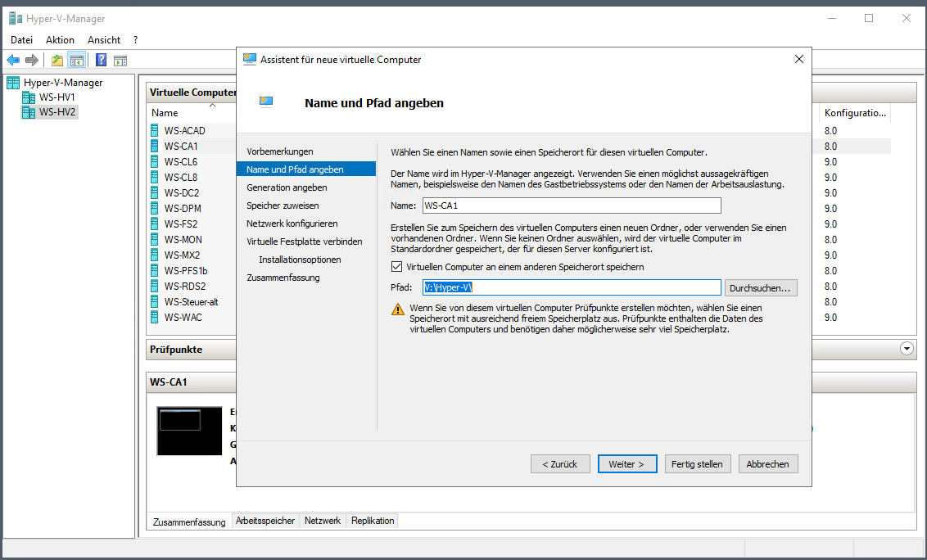The height and width of the screenshot is (560, 927).
Task: Click the Weiter > button
Action: 627,464
